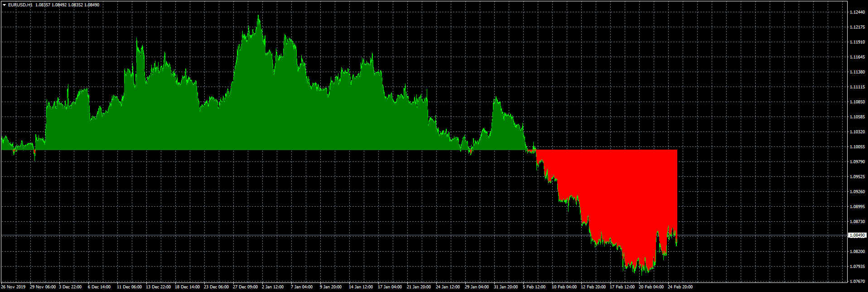
Task: Click the 31 Jan 20:00 time label
Action: point(506,287)
